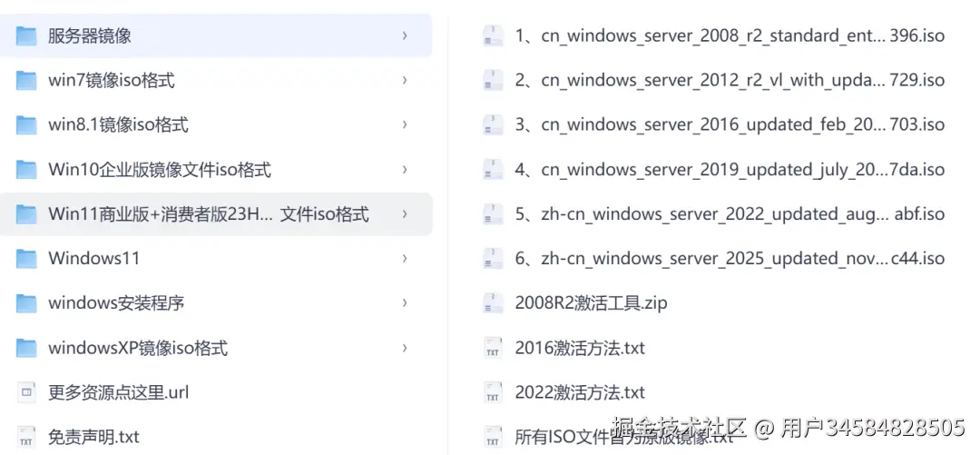This screenshot has width=980, height=455.
Task: Select the Windows11 folder name
Action: [x=93, y=259]
